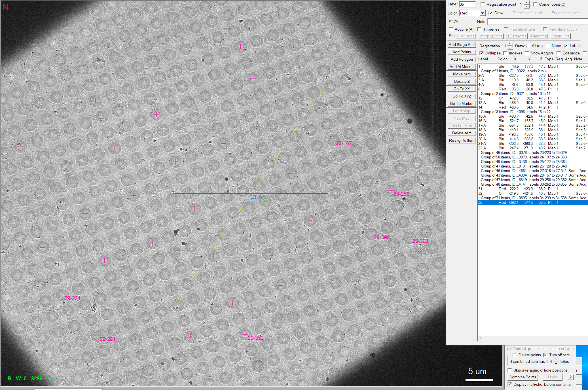Uncheck the Collapse checkbox
Screen dimensions: 588x390
[x=481, y=53]
